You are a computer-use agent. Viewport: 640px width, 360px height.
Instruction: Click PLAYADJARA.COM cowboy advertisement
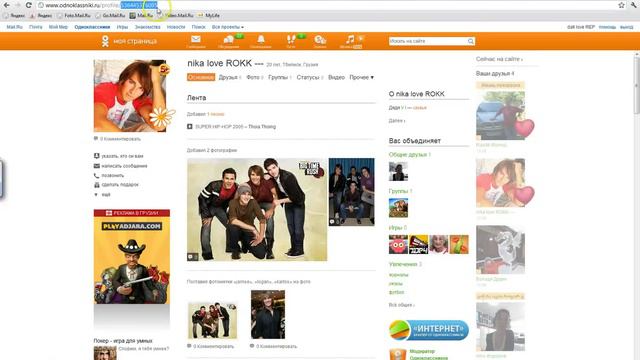pos(132,256)
